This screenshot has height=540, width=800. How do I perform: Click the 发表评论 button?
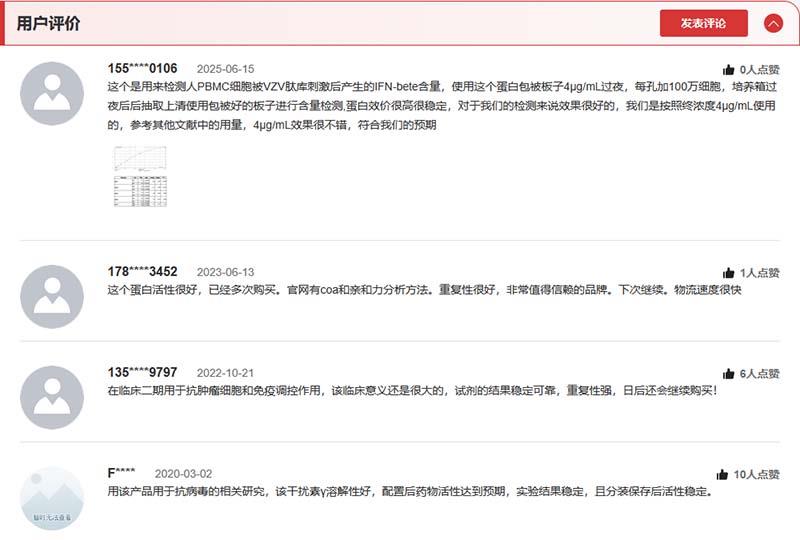pos(703,23)
